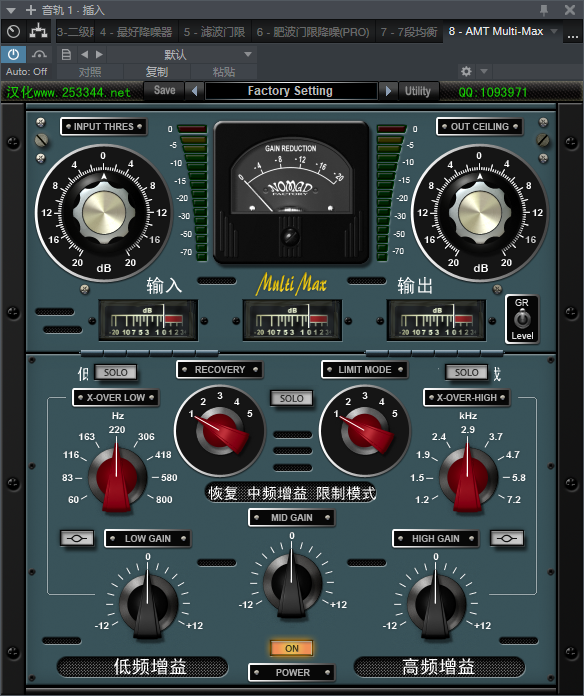Click the POWER label plate
This screenshot has width=584, height=696.
pyautogui.click(x=292, y=672)
